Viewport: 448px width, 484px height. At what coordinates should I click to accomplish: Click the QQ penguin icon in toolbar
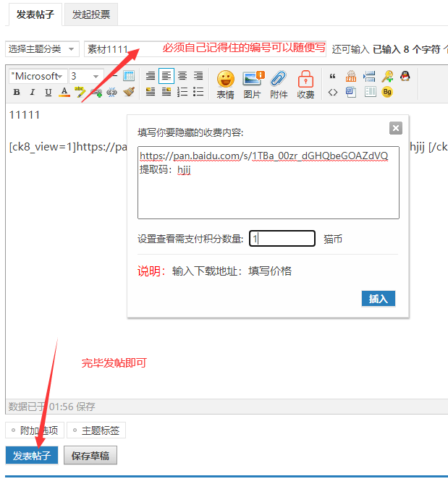click(405, 76)
